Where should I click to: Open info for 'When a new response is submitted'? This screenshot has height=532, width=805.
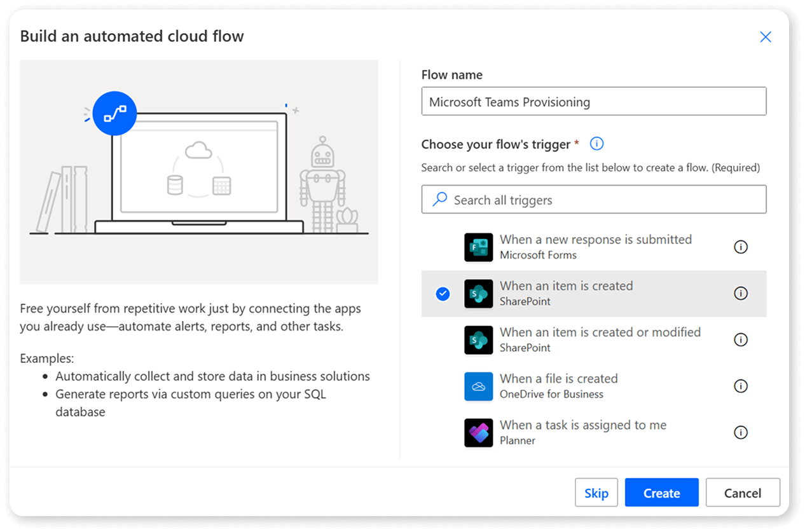[741, 247]
